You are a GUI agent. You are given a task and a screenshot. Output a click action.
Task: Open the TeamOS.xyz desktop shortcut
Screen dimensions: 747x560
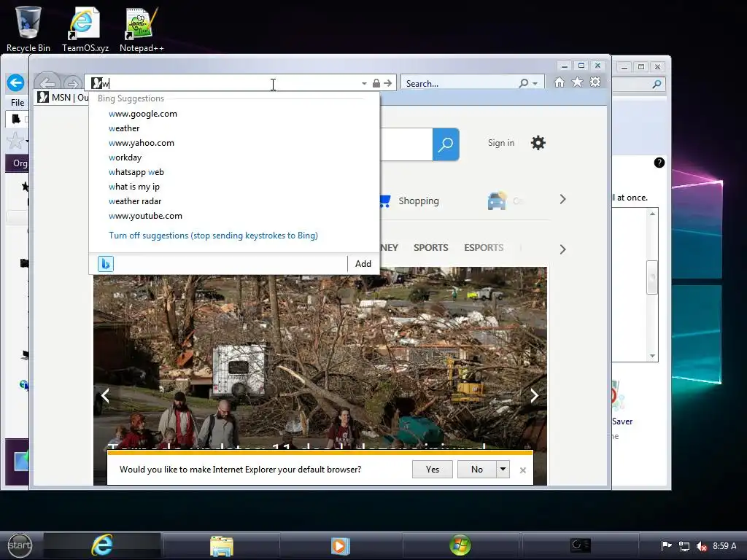tap(85, 28)
